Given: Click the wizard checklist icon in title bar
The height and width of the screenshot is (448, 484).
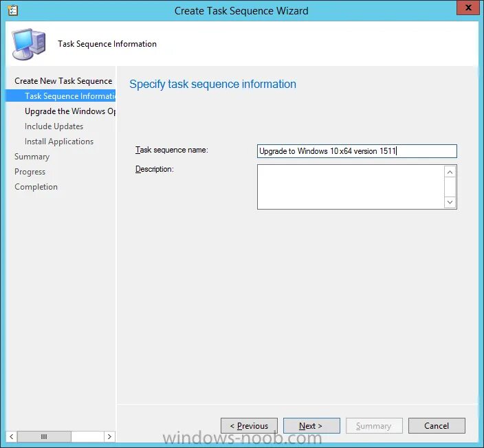Looking at the screenshot, I should point(12,10).
